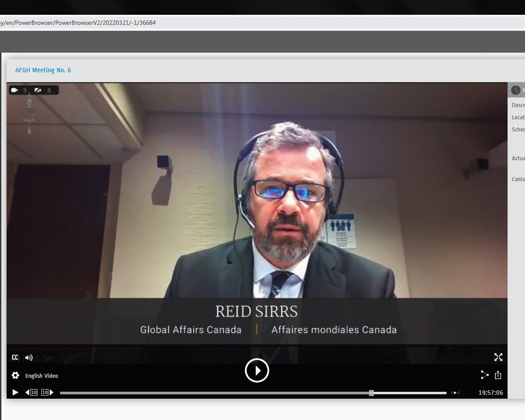The width and height of the screenshot is (525, 420).
Task: Open the AFGH Meeting No. 6 link
Action: [x=43, y=70]
